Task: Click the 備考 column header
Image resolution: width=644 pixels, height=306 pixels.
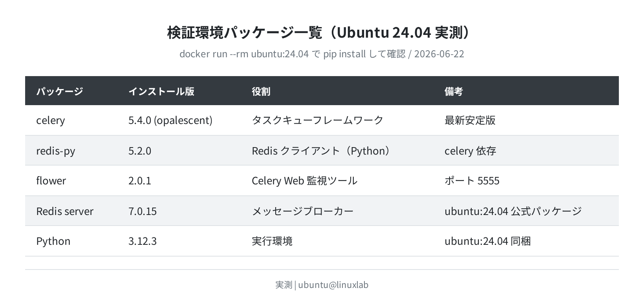Action: pyautogui.click(x=454, y=91)
